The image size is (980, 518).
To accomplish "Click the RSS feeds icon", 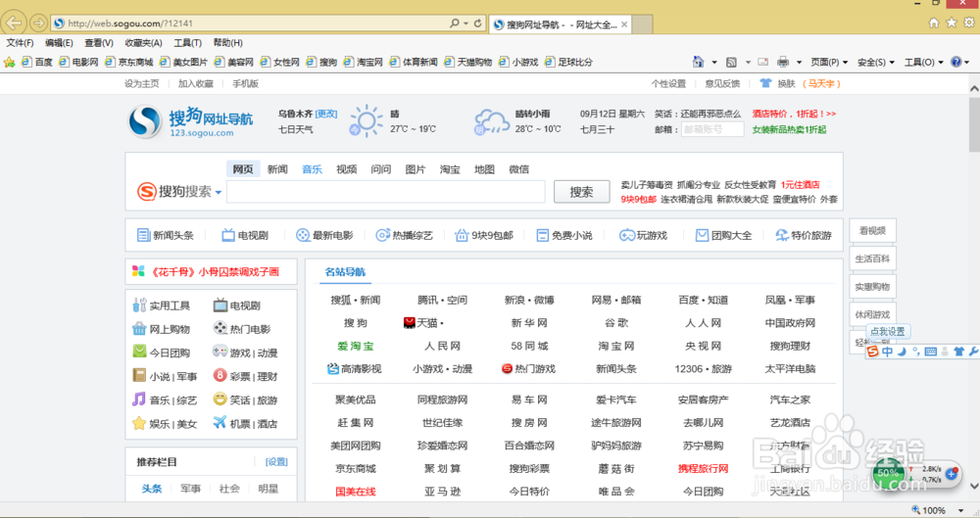I will coord(731,62).
